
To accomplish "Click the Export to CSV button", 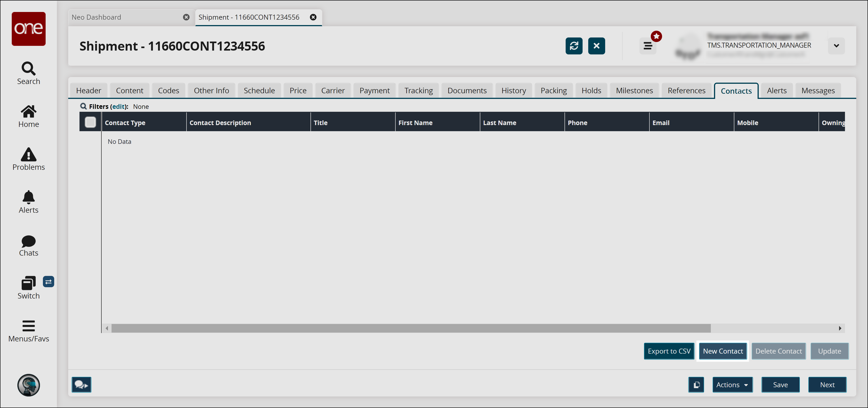I will [x=669, y=351].
